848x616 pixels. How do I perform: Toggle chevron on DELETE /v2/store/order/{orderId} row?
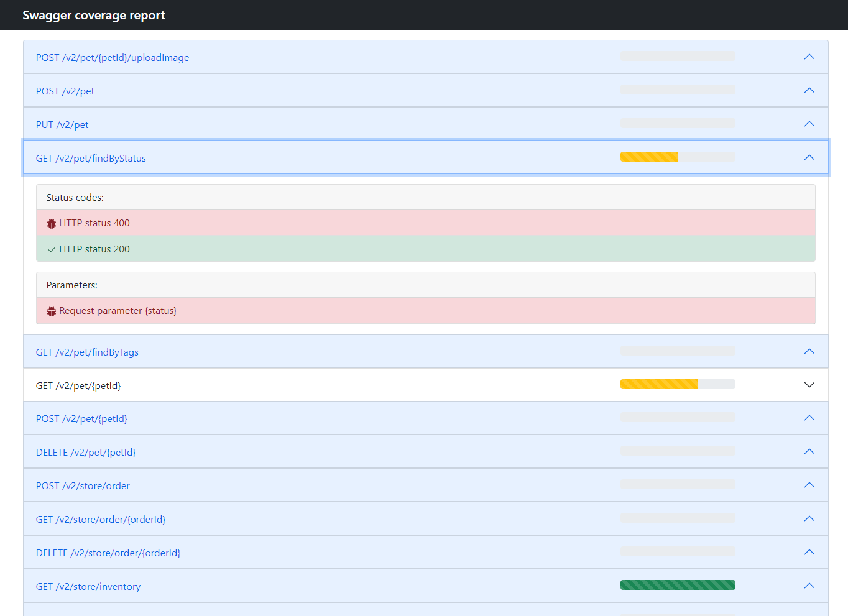809,553
